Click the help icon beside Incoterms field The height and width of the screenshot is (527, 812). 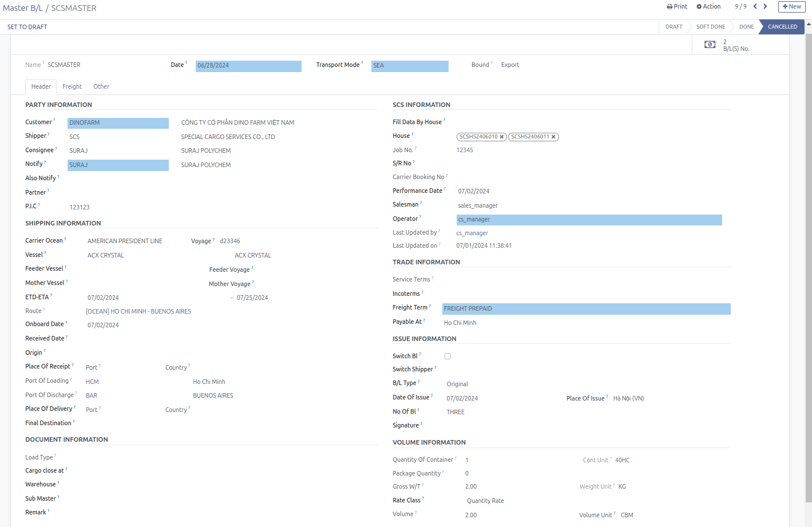coord(422,291)
